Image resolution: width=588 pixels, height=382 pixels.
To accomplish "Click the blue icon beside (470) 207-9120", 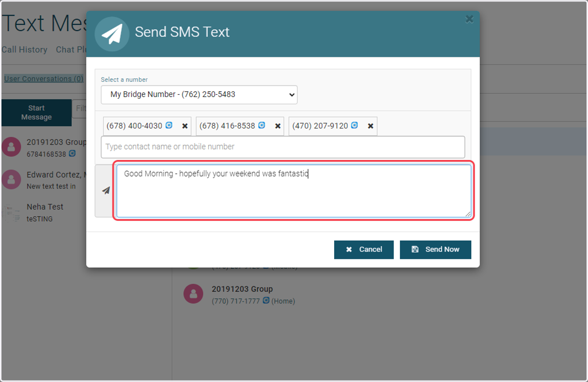I will click(x=354, y=126).
